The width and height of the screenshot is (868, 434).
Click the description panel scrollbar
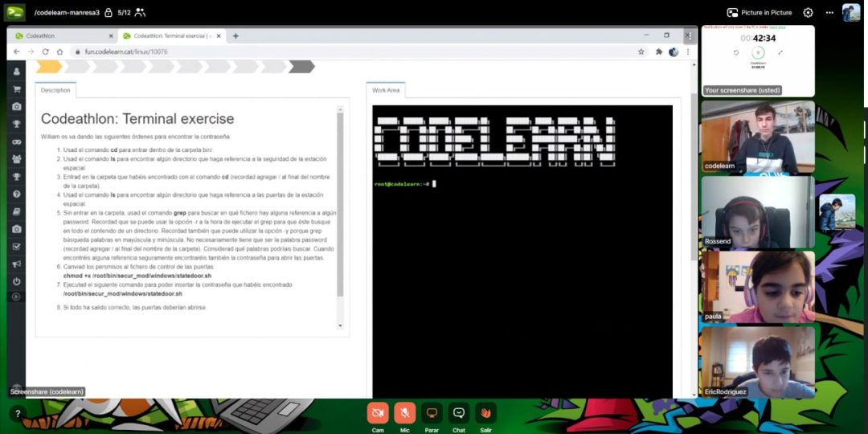click(340, 204)
